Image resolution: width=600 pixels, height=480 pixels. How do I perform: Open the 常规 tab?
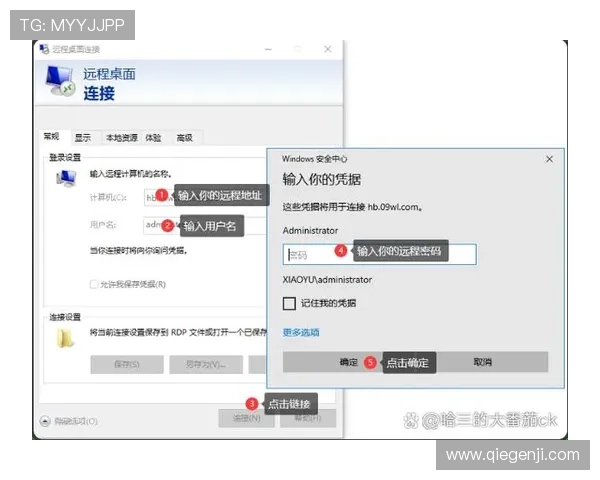click(51, 137)
